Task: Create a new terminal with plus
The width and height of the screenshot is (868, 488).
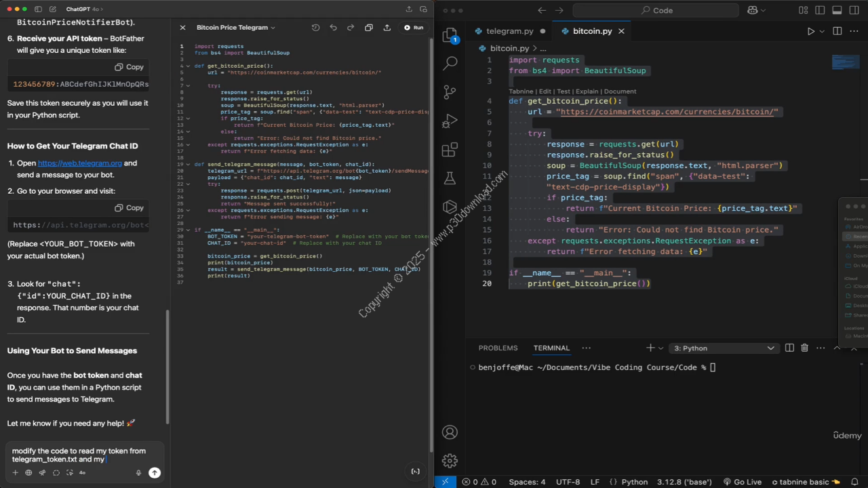Action: (x=650, y=348)
